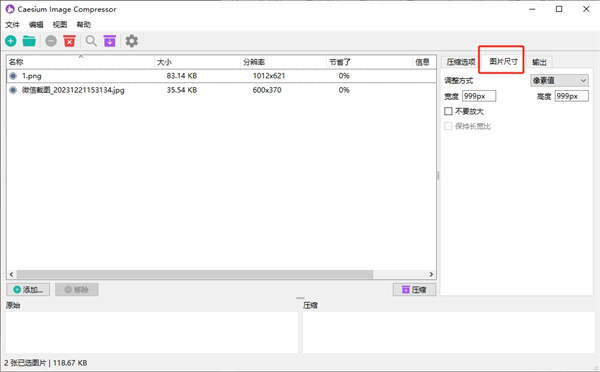Expand the 像素值 resize mode dropdown
The image size is (600, 372).
tap(559, 80)
